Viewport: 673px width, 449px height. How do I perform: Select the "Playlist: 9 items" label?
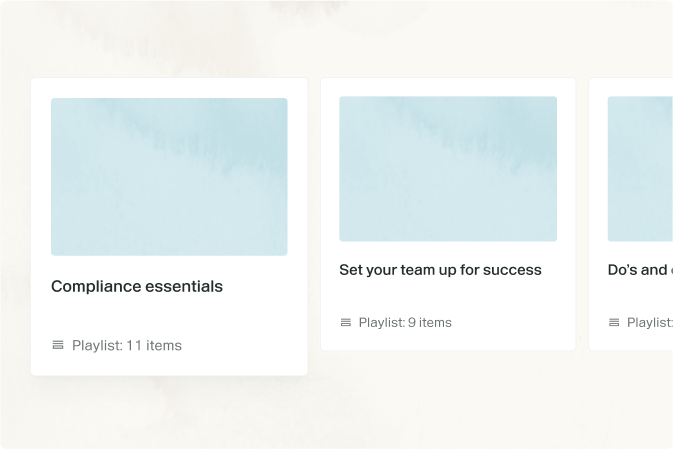coord(405,323)
